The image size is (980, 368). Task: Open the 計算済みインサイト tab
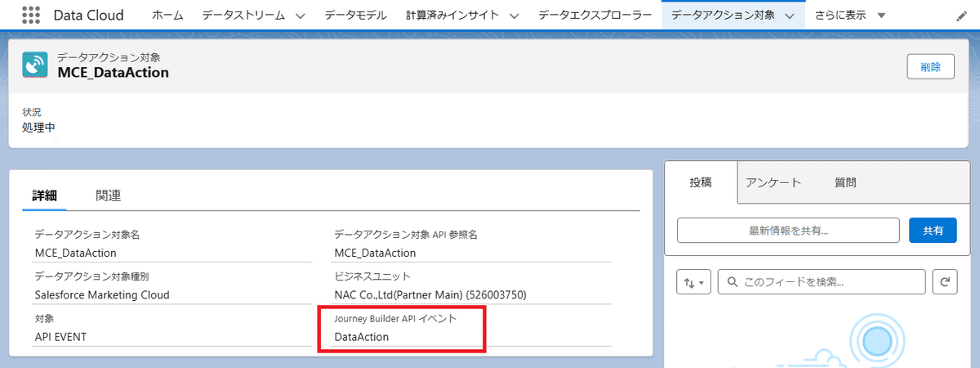pyautogui.click(x=452, y=16)
